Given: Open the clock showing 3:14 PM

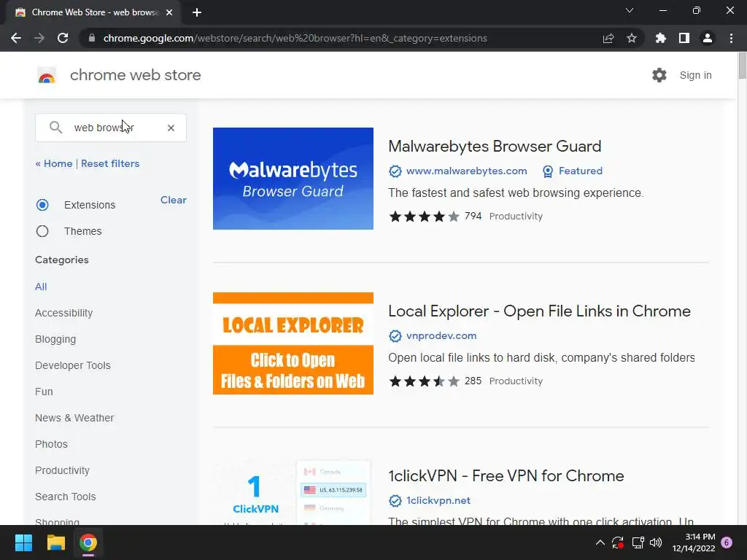Looking at the screenshot, I should [x=694, y=542].
